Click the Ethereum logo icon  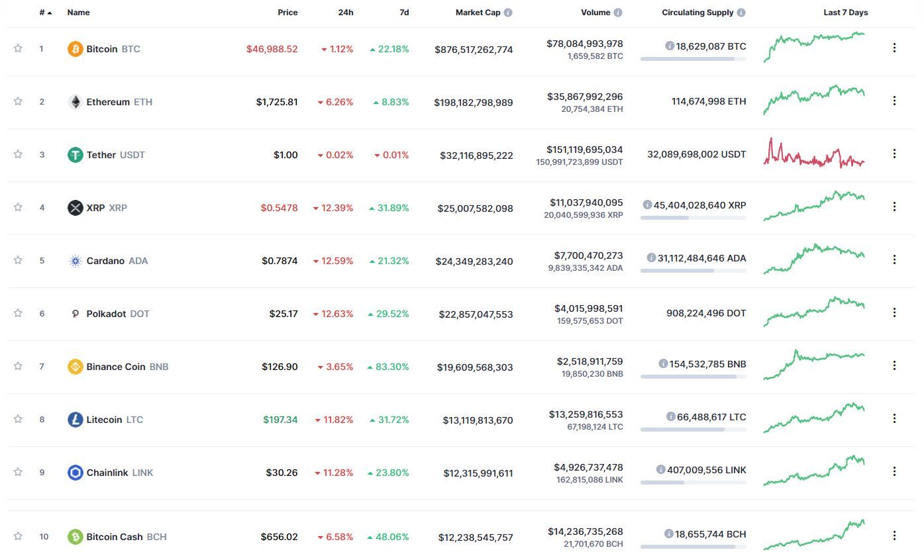(76, 102)
